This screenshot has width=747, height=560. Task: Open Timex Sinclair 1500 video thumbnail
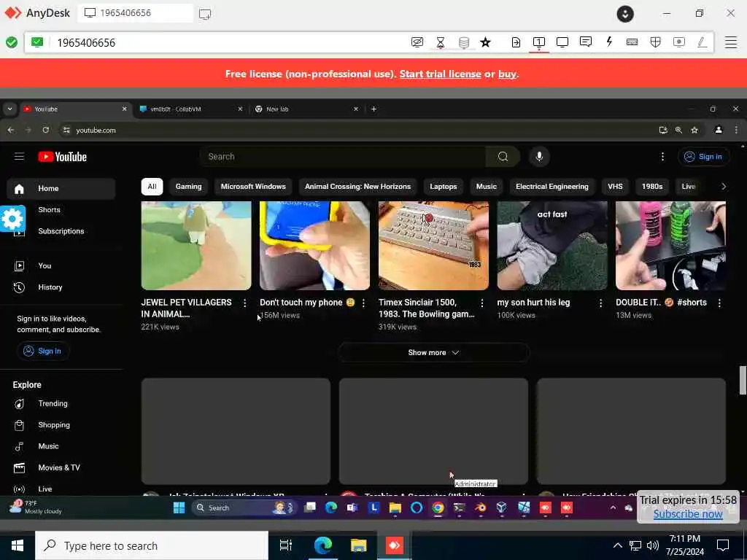tap(433, 245)
